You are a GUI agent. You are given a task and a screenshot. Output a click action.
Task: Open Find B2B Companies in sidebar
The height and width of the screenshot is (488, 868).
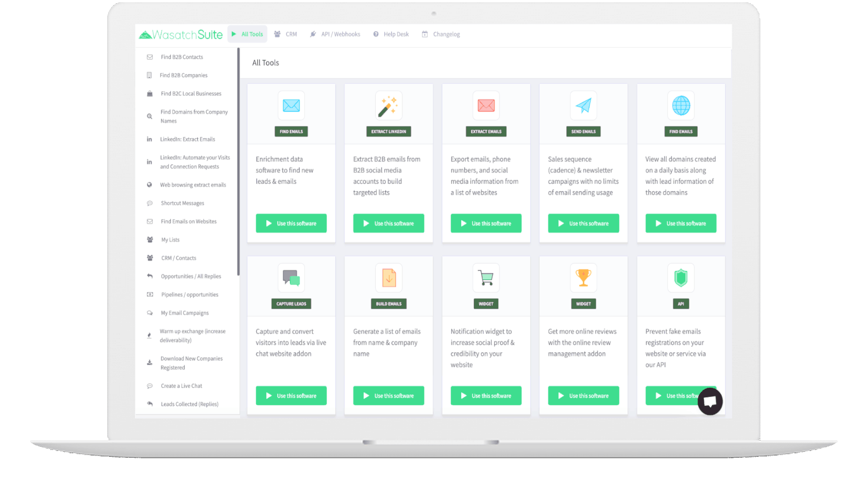(184, 75)
